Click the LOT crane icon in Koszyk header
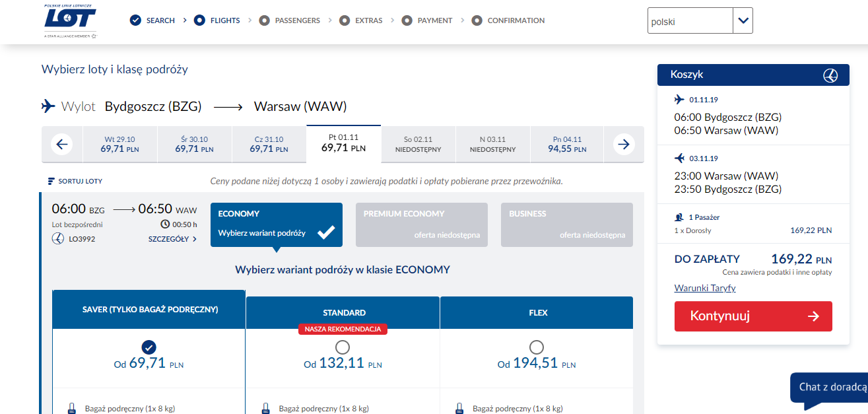Image resolution: width=868 pixels, height=414 pixels. tap(830, 75)
